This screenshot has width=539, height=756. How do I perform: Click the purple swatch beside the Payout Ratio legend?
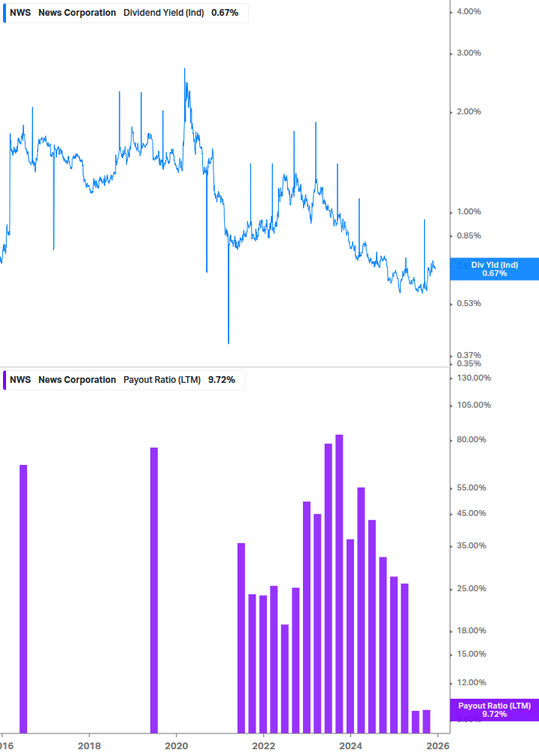point(4,380)
